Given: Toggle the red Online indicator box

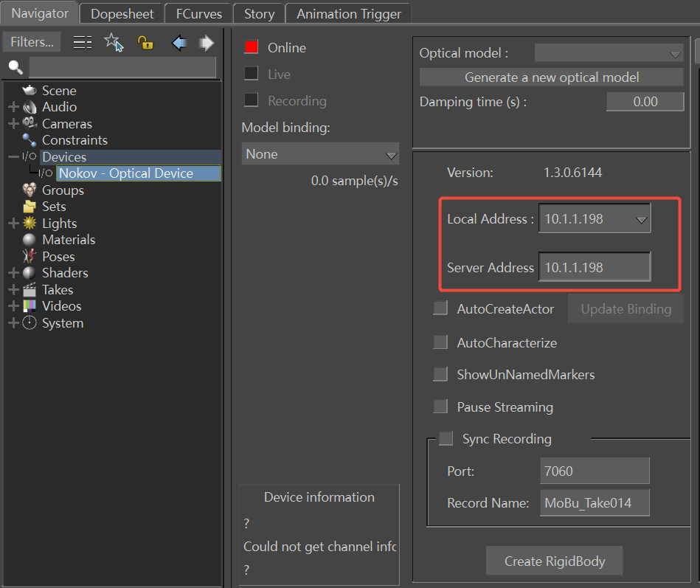Looking at the screenshot, I should [x=252, y=47].
